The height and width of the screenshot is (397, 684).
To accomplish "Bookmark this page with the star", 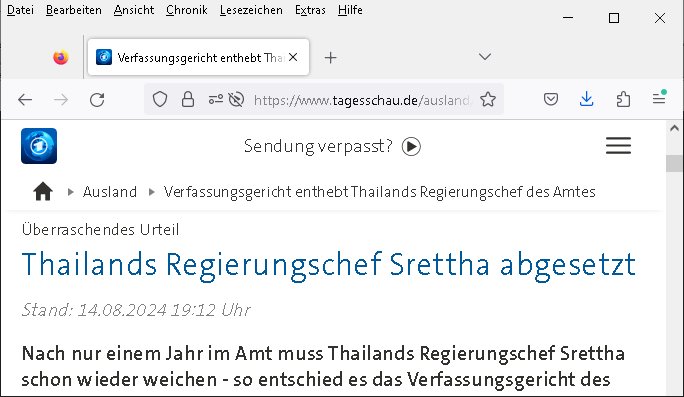I will [488, 100].
